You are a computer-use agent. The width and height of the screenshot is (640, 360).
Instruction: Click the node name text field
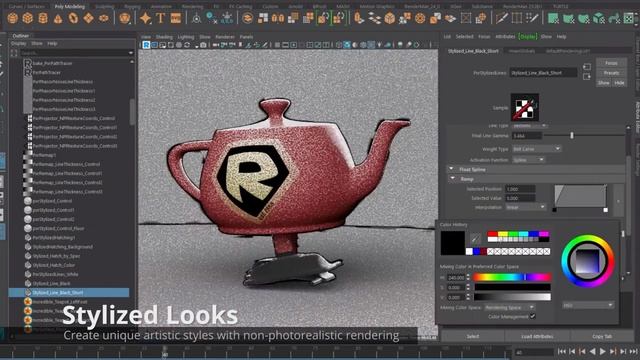(543, 73)
